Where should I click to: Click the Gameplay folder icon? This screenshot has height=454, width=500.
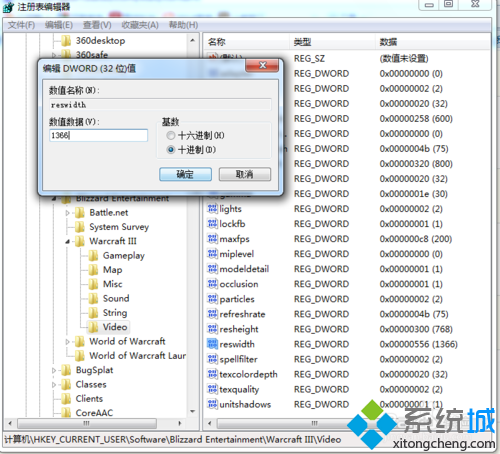click(93, 255)
